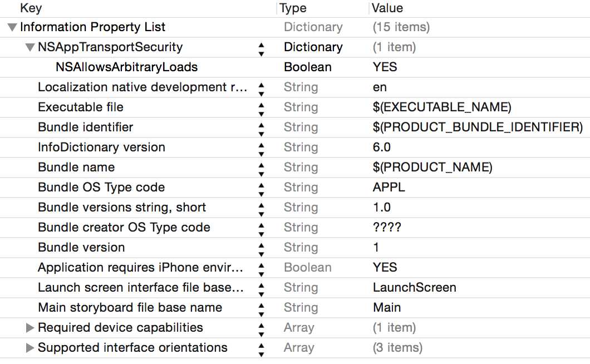
Task: Select the $(PRODUCT_BUNDLE_IDENTIFIER) value field
Action: coord(477,127)
